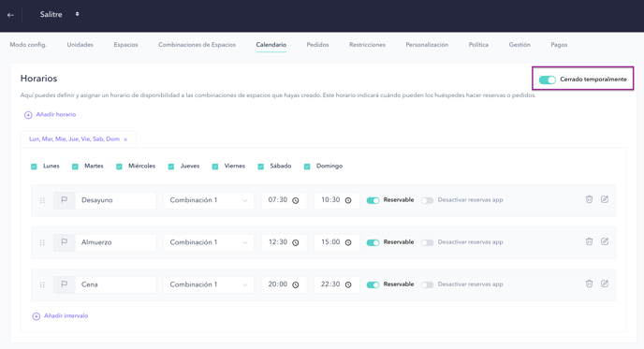Viewport: 644px width, 349px height.
Task: Edit the Almuerzo name field
Action: [115, 242]
